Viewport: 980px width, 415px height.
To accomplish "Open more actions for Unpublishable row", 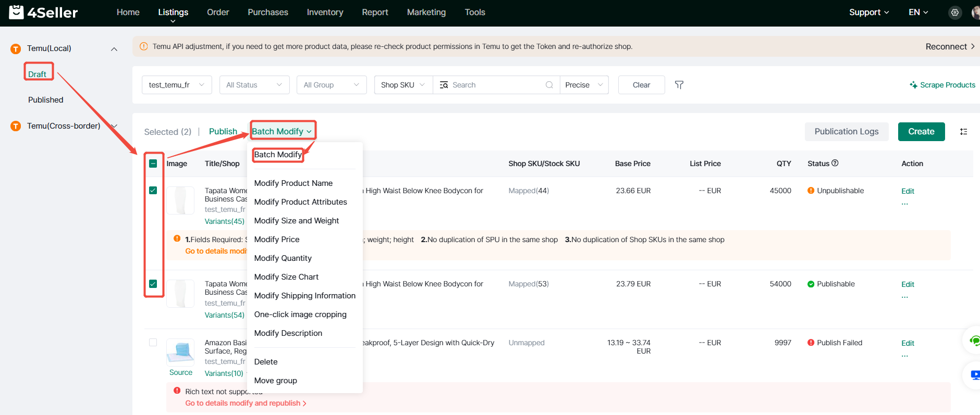I will point(904,204).
